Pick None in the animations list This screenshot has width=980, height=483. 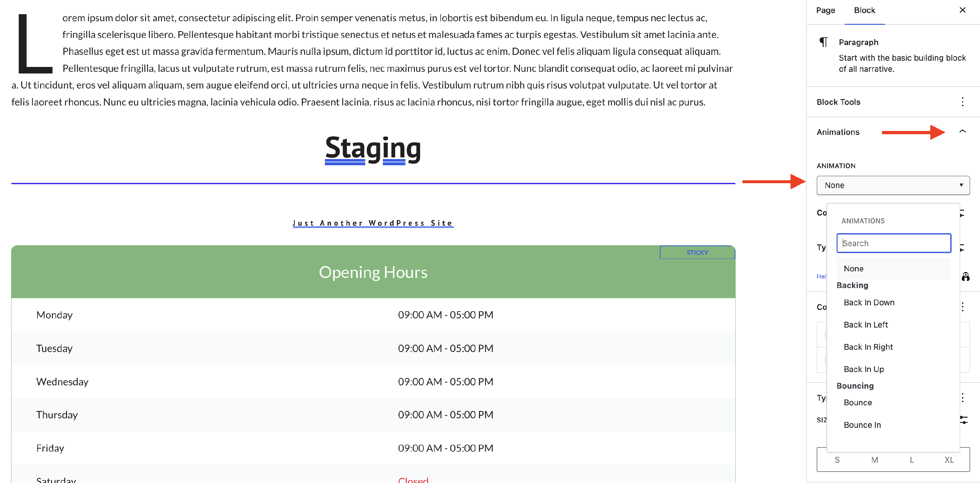point(853,268)
